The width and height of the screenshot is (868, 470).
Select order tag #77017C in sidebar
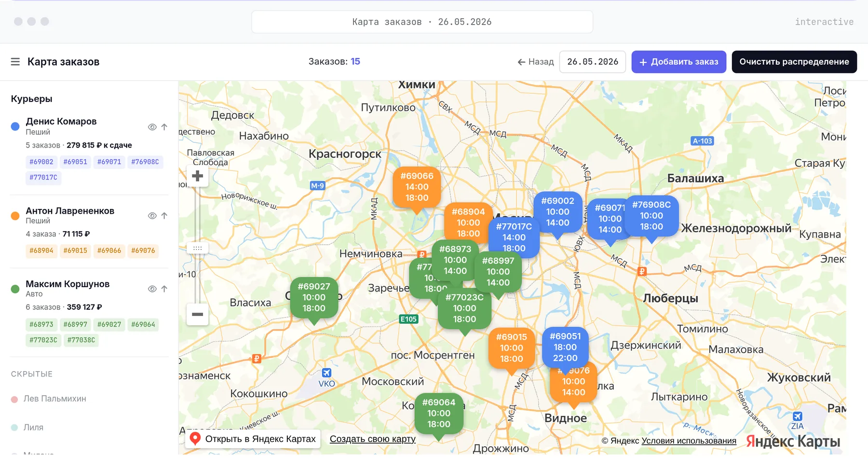43,178
